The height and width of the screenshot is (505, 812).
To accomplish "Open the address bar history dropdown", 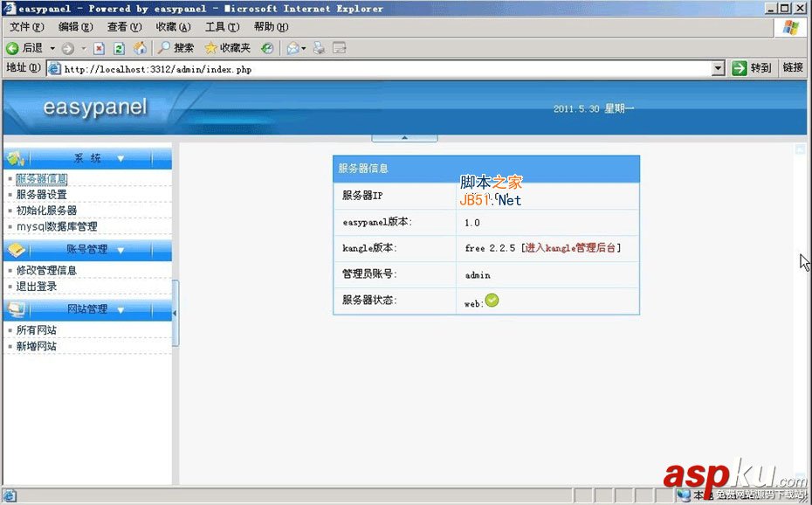I will 718,67.
